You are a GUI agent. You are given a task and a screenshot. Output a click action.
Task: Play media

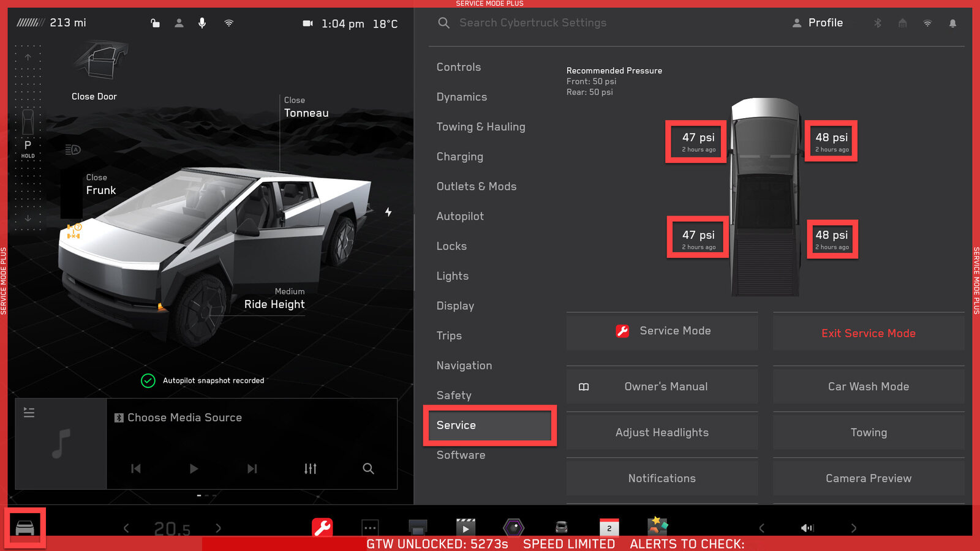pyautogui.click(x=194, y=468)
